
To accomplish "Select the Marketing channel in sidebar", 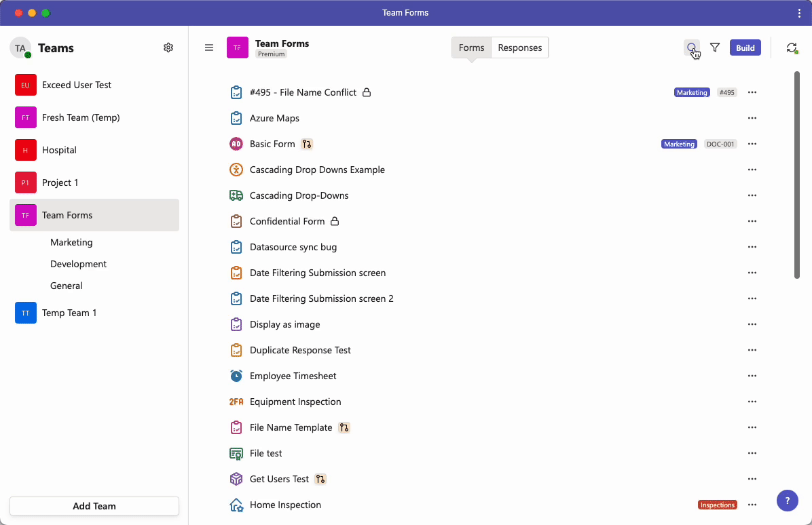I will pos(71,242).
